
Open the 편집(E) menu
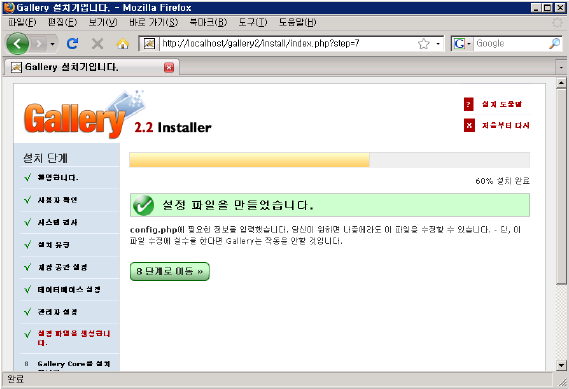(x=62, y=22)
